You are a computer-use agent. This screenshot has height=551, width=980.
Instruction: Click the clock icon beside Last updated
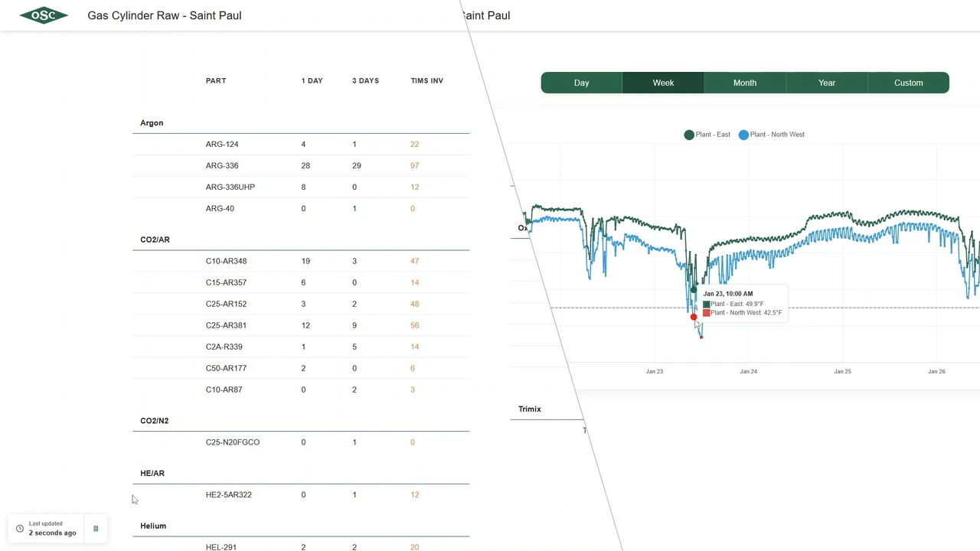point(20,528)
